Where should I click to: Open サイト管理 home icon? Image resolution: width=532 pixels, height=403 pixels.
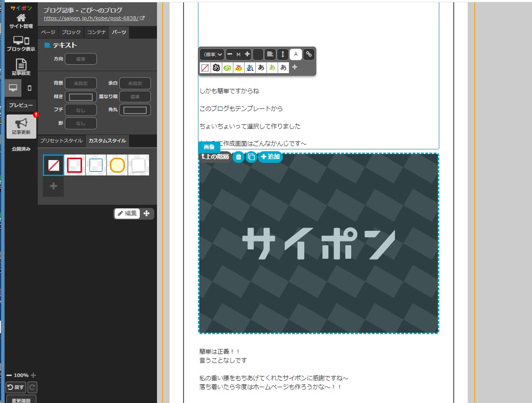coord(21,21)
